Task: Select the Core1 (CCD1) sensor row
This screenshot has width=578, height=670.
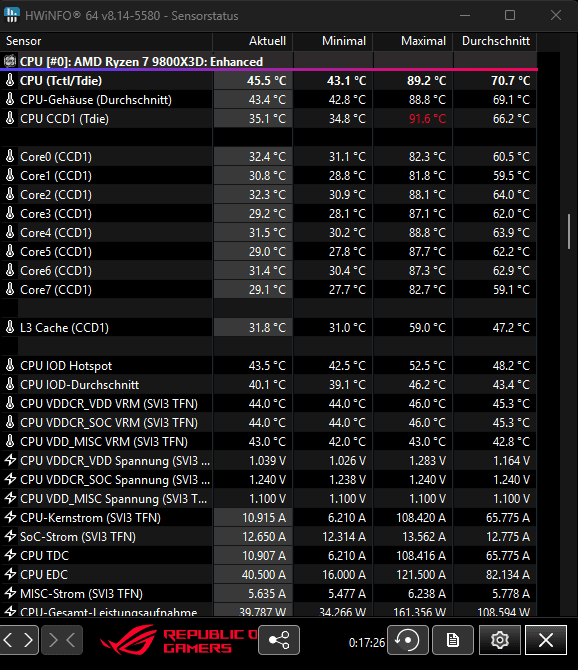Action: 268,176
